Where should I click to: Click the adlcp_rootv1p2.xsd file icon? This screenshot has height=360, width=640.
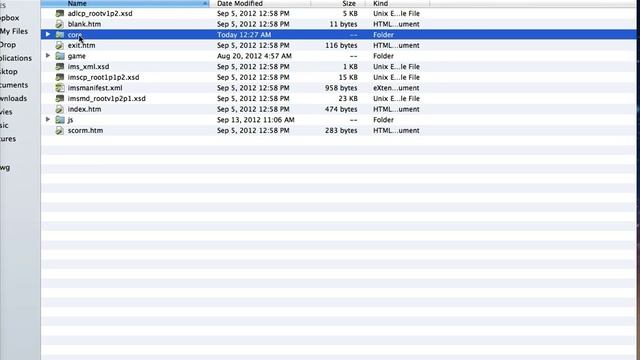pos(60,13)
